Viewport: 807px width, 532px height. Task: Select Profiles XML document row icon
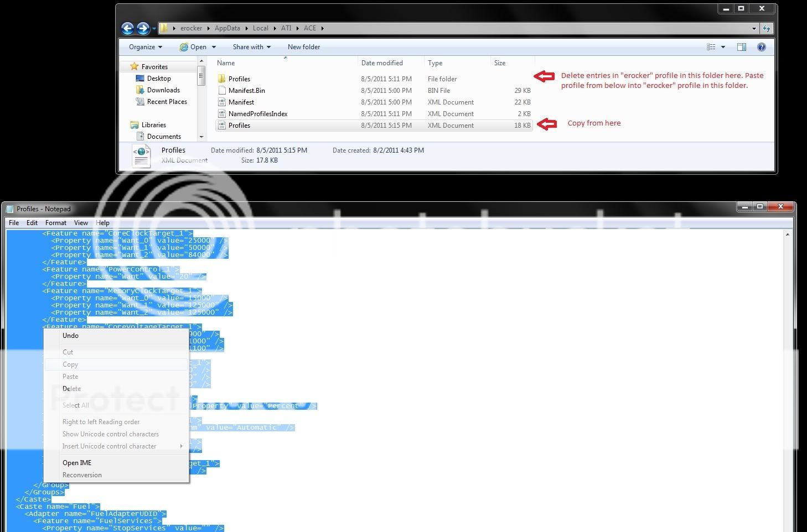click(x=221, y=125)
